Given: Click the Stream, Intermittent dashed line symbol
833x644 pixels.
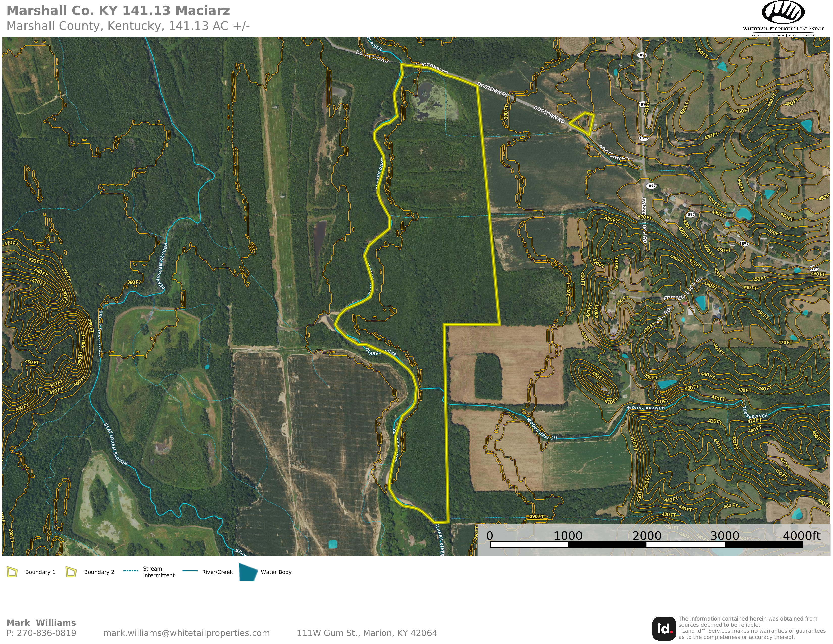Looking at the screenshot, I should (131, 571).
